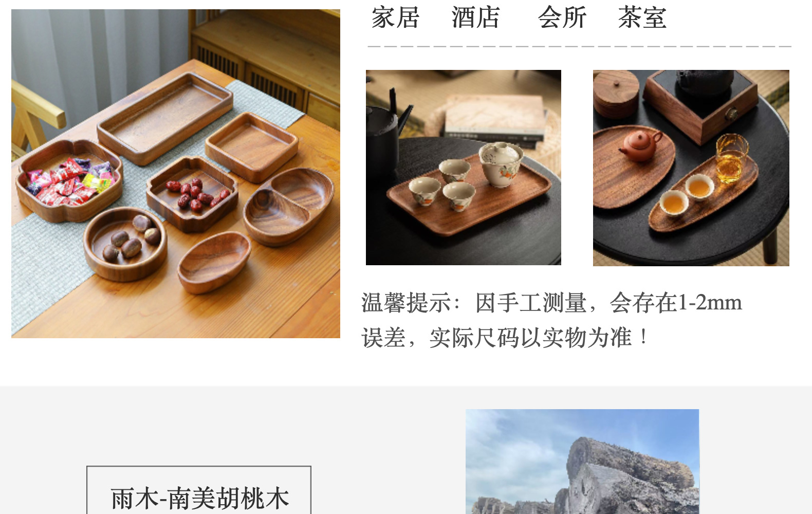
Task: Open the oval trays with teapot photo
Action: click(x=691, y=168)
